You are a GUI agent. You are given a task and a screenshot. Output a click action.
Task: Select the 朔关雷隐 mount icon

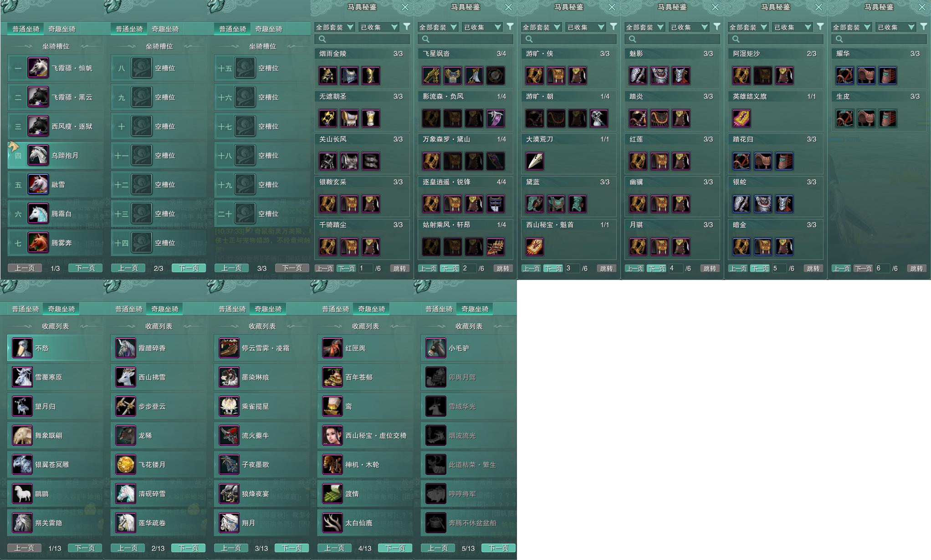22,523
